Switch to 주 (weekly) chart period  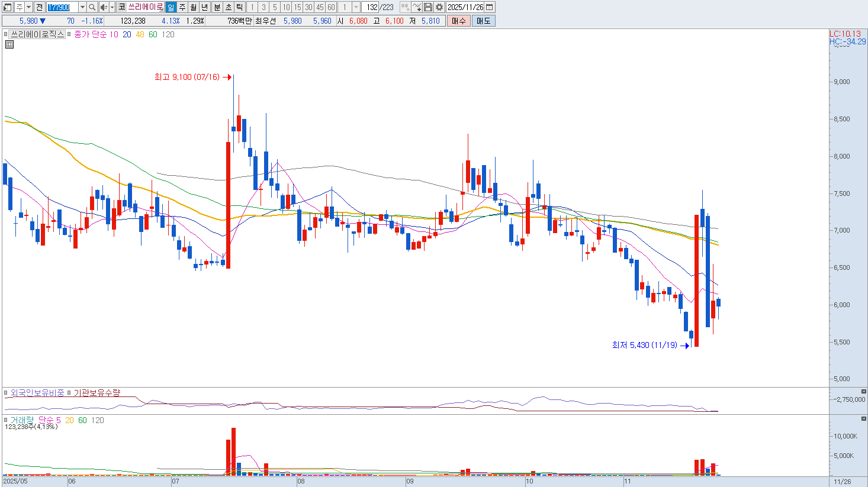(x=182, y=7)
